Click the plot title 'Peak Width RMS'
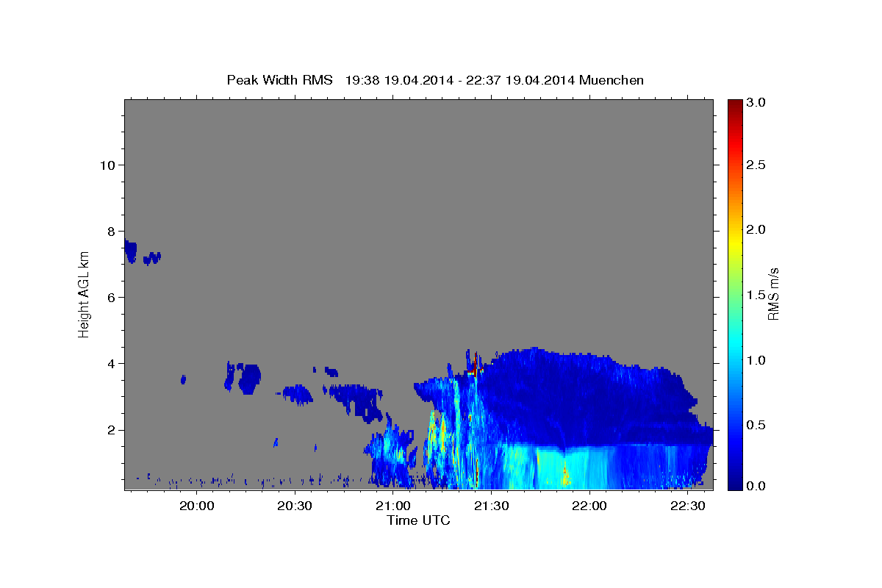Image resolution: width=882 pixels, height=588 pixels. pyautogui.click(x=279, y=79)
